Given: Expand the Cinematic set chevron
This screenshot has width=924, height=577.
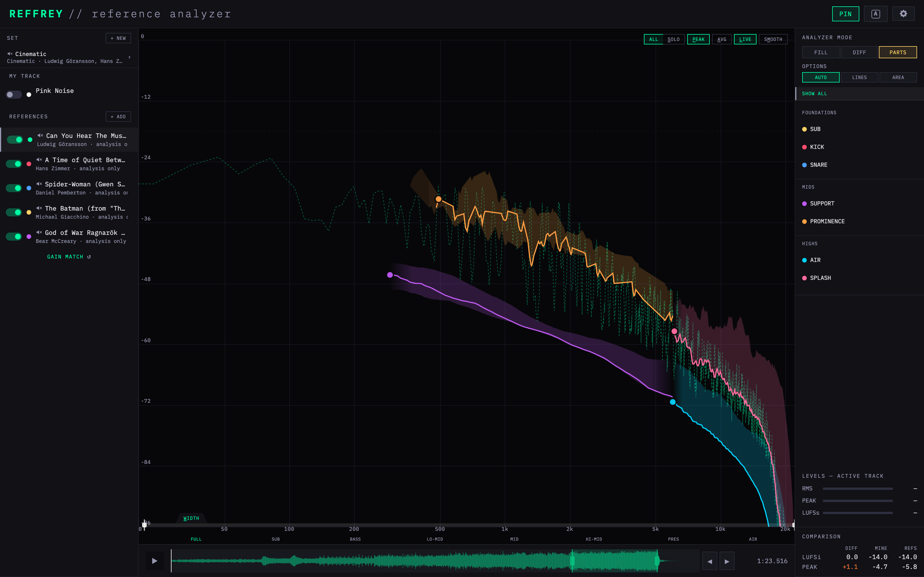Looking at the screenshot, I should click(129, 57).
